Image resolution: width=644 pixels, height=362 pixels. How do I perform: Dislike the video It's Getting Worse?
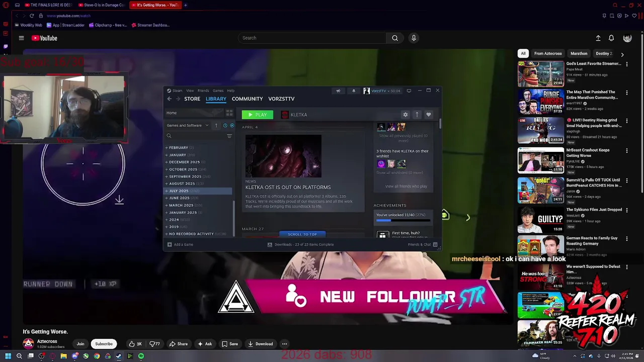tap(154, 344)
